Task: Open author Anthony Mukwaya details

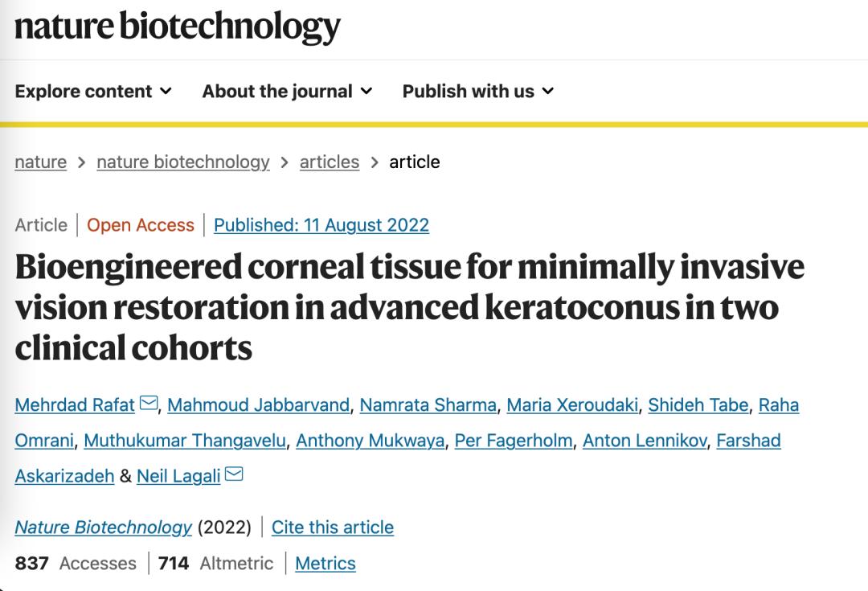Action: coord(371,441)
